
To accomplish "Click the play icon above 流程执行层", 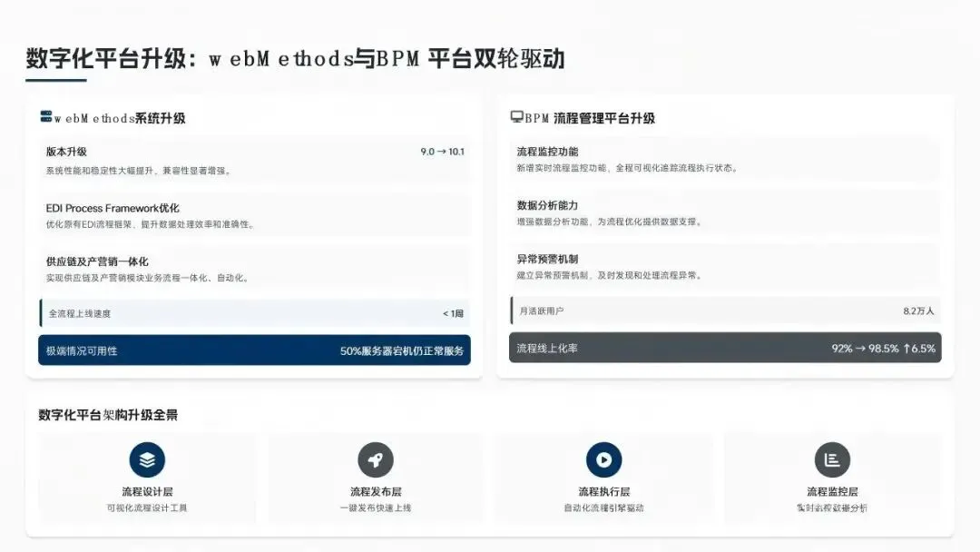I will pos(603,459).
